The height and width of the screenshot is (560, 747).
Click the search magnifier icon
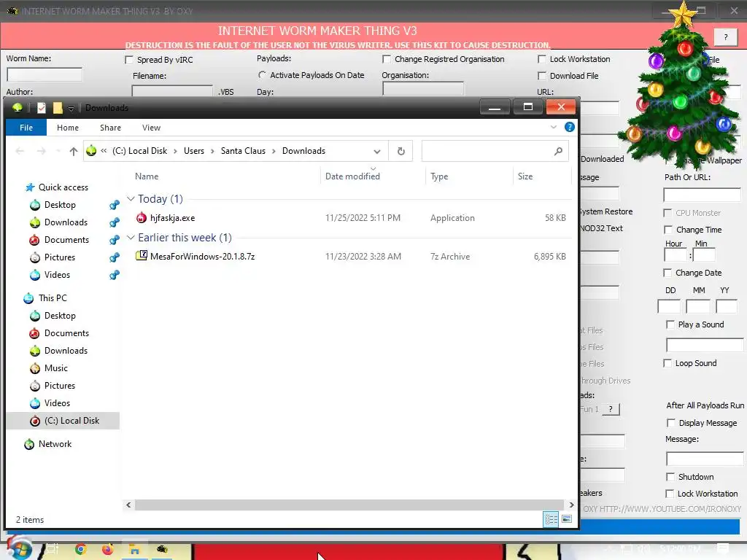(x=558, y=151)
